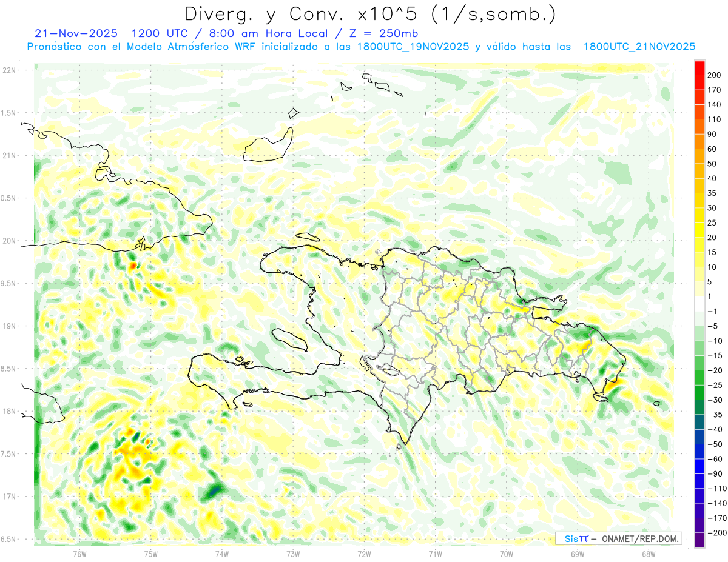Select the '73W' longitude label
The height and width of the screenshot is (562, 728).
(293, 554)
